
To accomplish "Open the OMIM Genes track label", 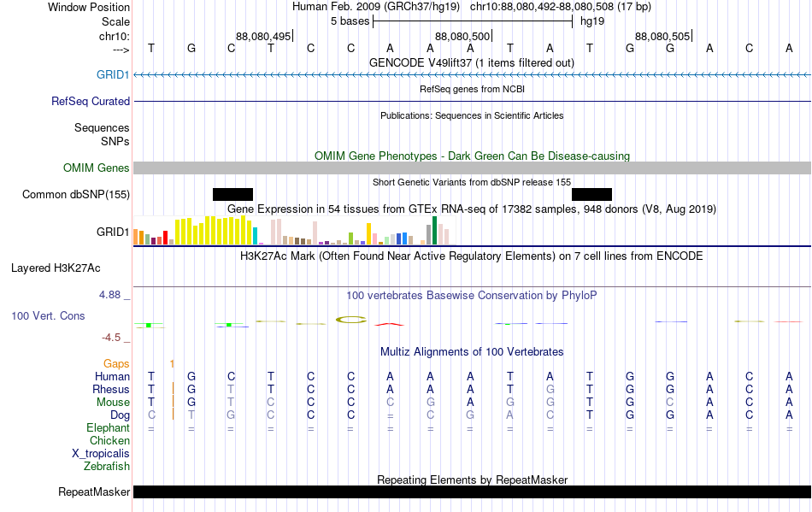I will (96, 168).
